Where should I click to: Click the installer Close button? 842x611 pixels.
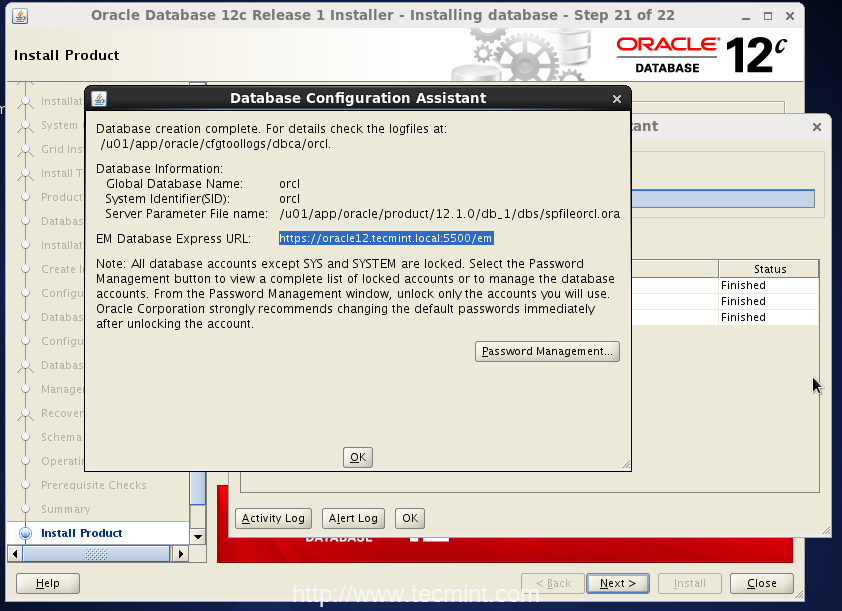point(761,583)
